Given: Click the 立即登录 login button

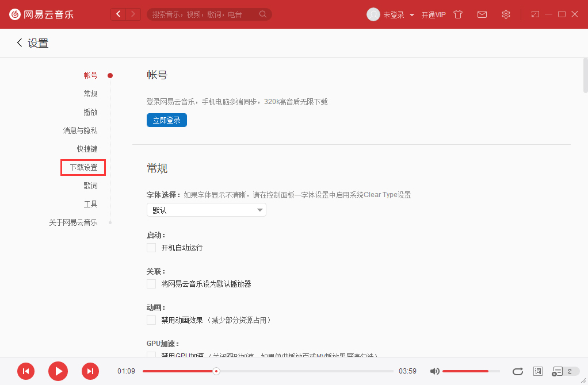Looking at the screenshot, I should 166,120.
